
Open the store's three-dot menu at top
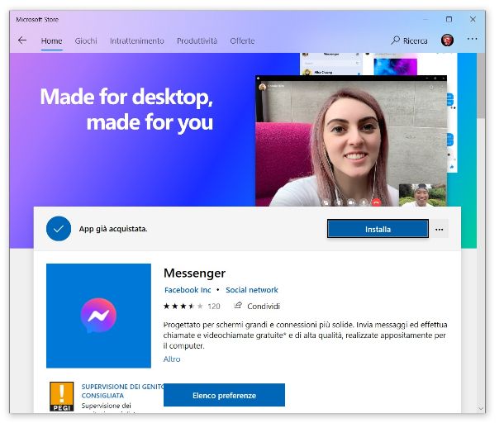pos(472,39)
